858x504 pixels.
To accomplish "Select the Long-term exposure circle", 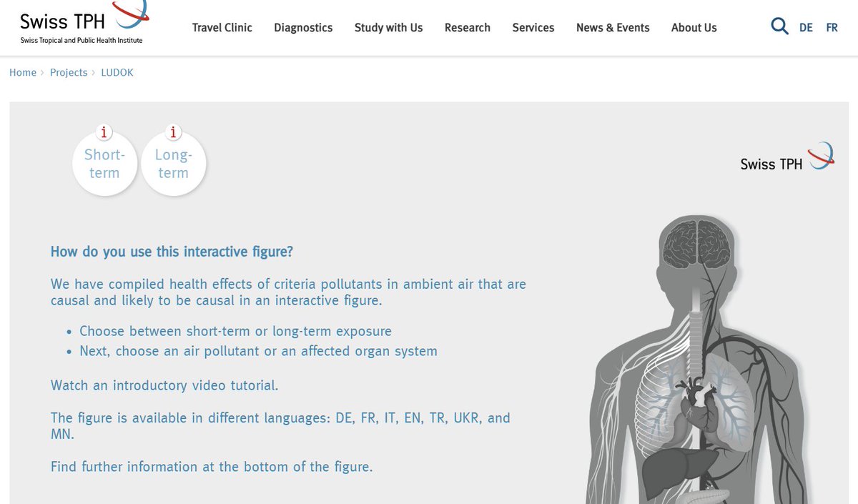I will pos(173,164).
